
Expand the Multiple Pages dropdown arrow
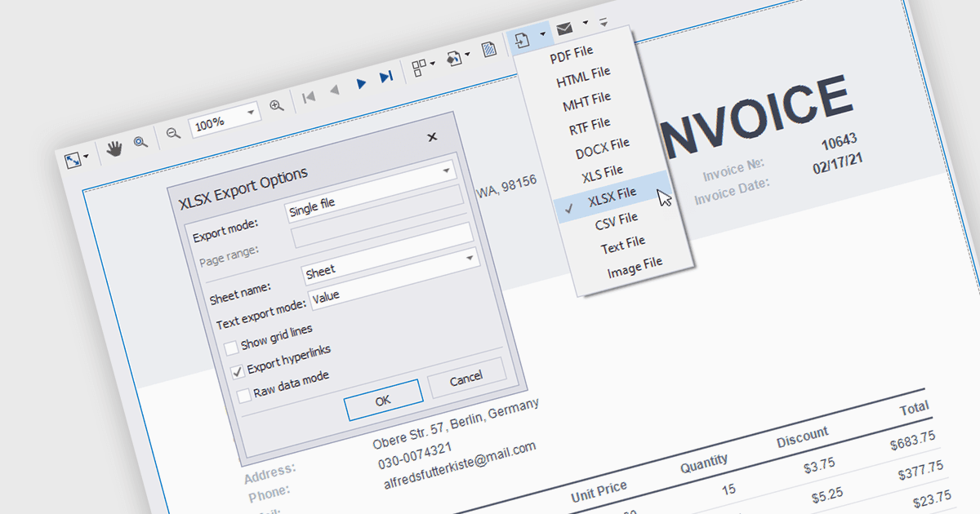(x=433, y=64)
